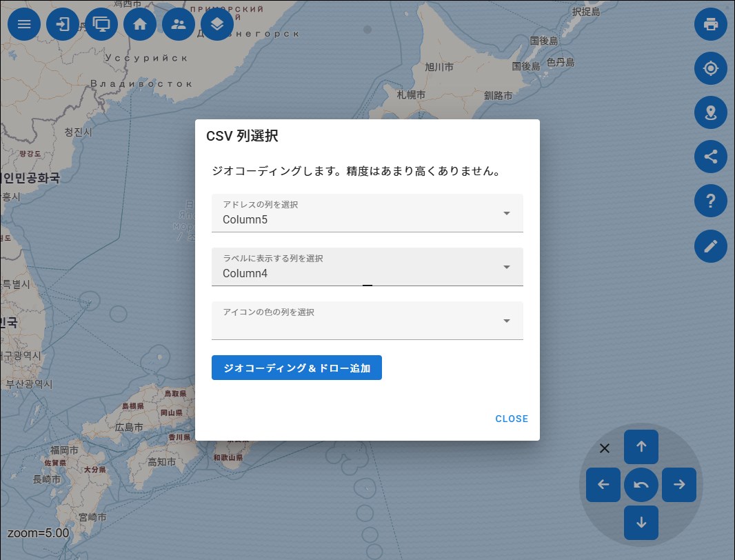The height and width of the screenshot is (560, 735).
Task: Open the map layers icon
Action: (217, 24)
